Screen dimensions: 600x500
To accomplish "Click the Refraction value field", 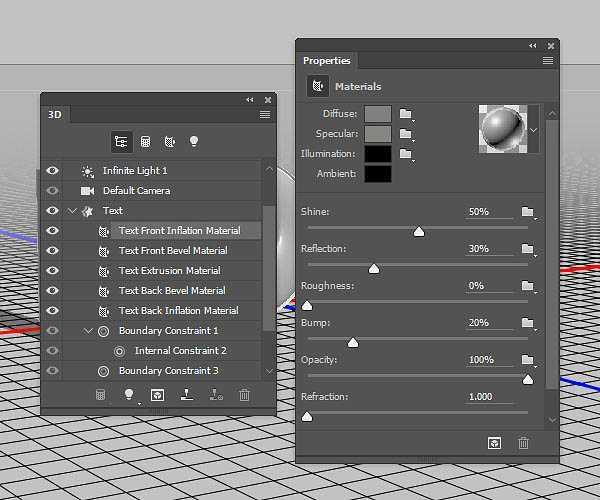I will [x=489, y=397].
